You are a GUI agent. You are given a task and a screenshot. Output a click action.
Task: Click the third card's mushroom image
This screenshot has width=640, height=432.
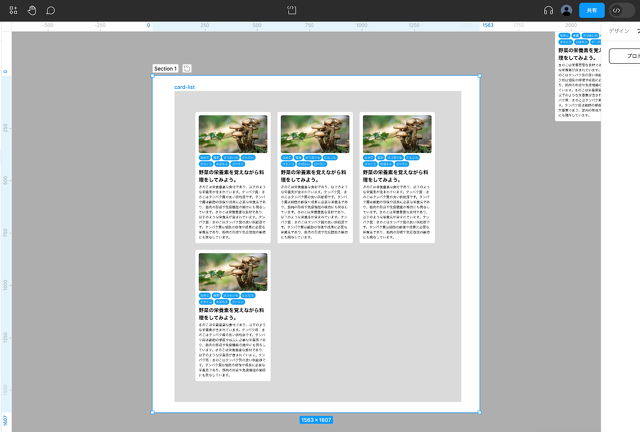coord(397,133)
